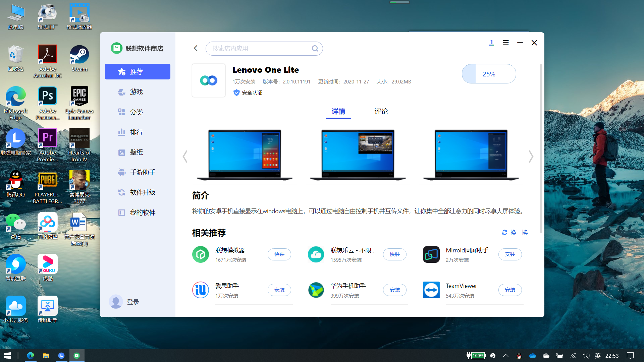Select the Hearts of Iron IV icon

tap(79, 145)
